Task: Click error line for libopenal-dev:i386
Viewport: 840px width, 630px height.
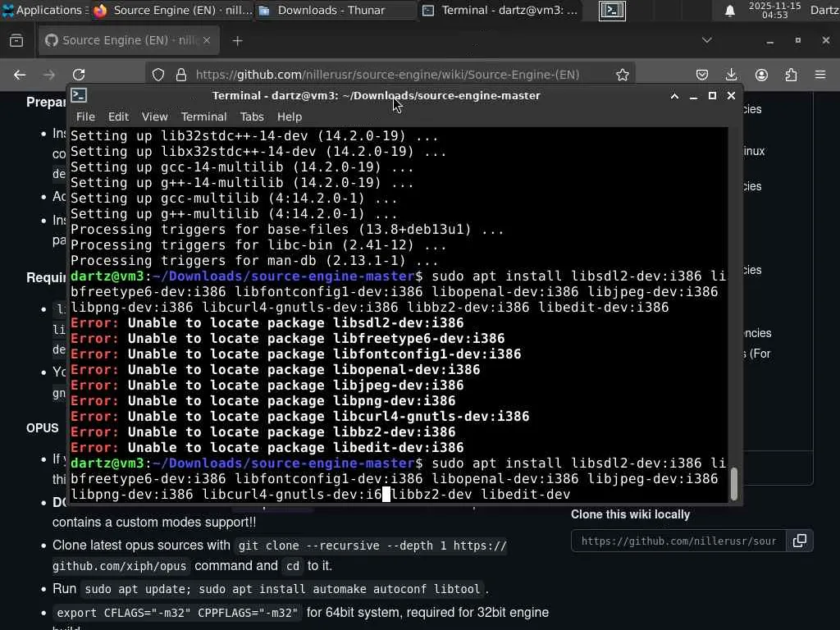Action: [276, 370]
